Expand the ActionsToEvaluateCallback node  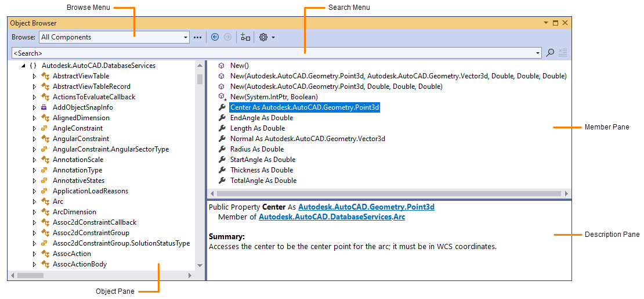tap(34, 97)
